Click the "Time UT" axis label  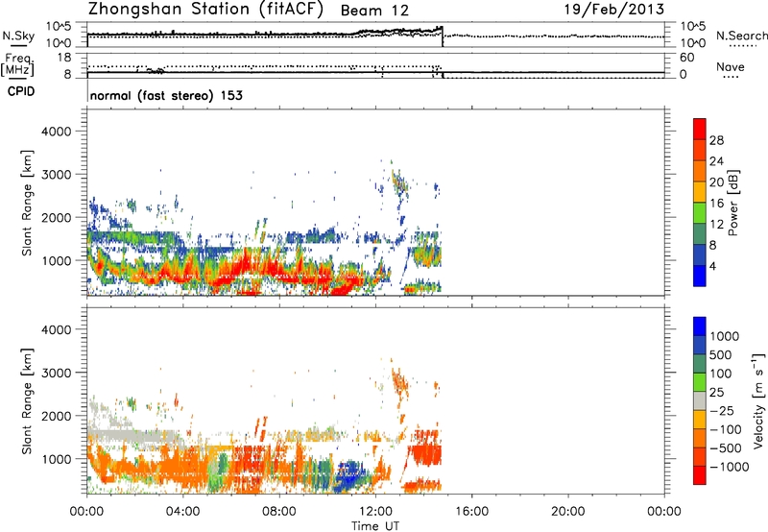375,526
